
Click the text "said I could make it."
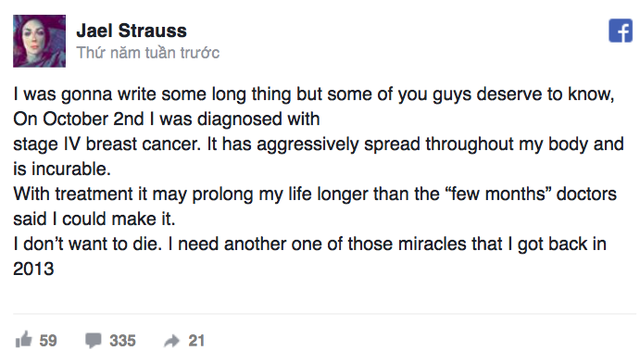click(x=94, y=219)
